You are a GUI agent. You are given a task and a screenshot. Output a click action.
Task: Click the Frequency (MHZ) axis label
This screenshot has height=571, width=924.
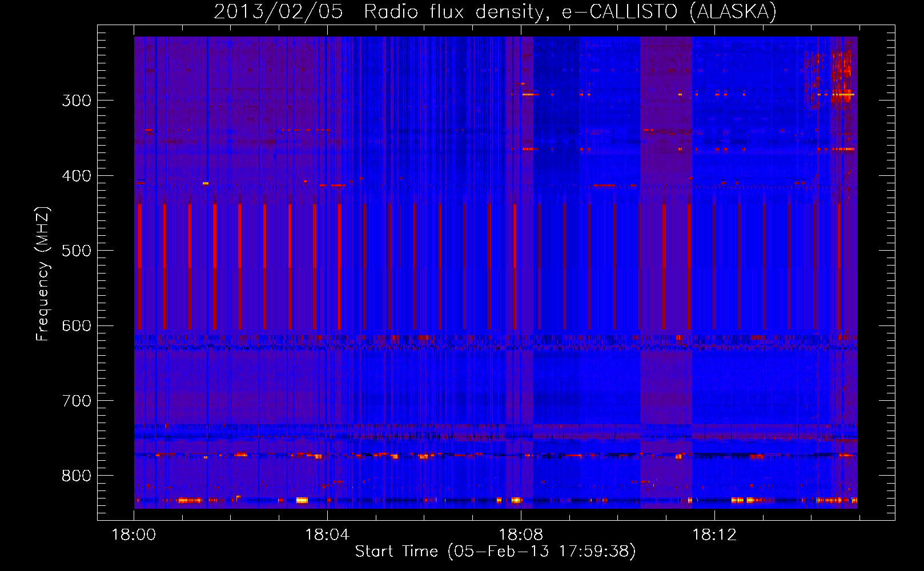click(43, 274)
